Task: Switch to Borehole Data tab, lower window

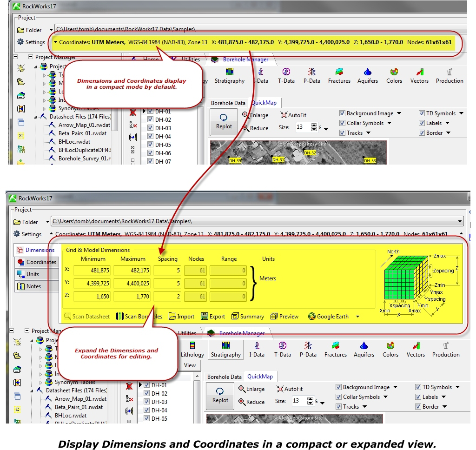Action: [x=225, y=377]
